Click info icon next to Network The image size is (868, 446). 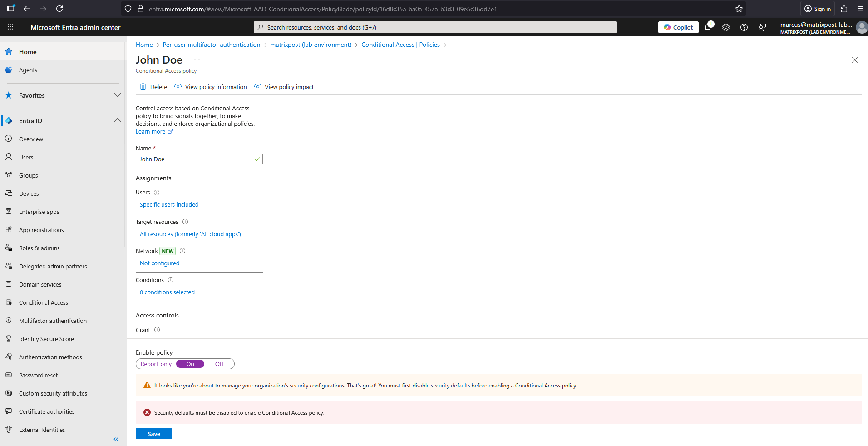[182, 251]
